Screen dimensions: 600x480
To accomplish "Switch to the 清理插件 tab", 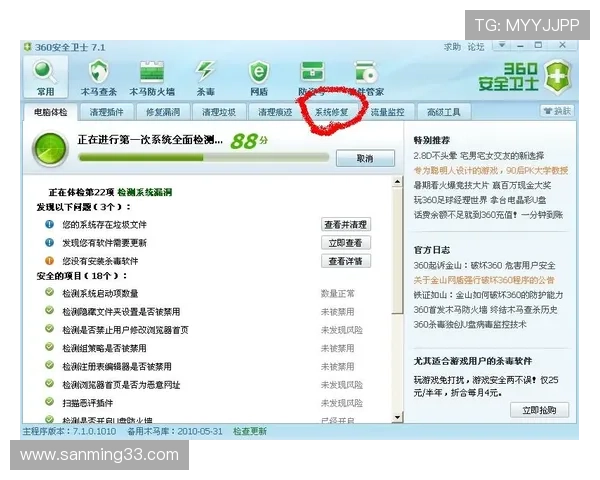I will coord(107,112).
